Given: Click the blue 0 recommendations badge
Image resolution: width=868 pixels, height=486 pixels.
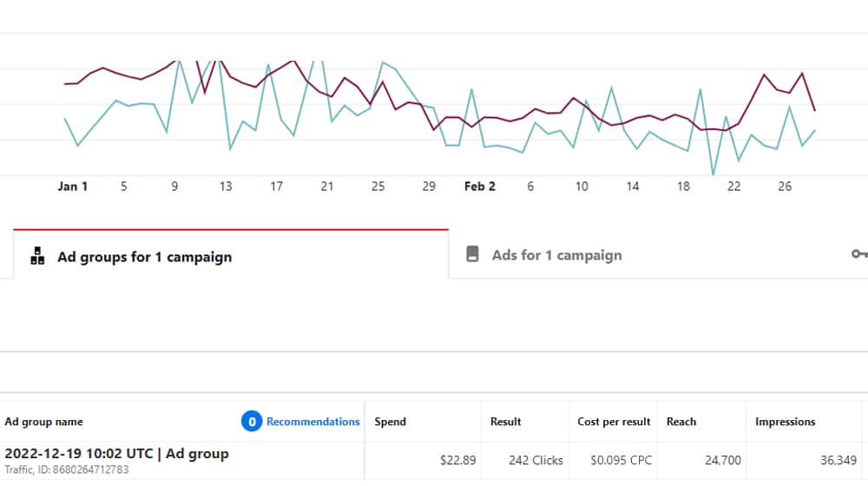Looking at the screenshot, I should [x=252, y=422].
